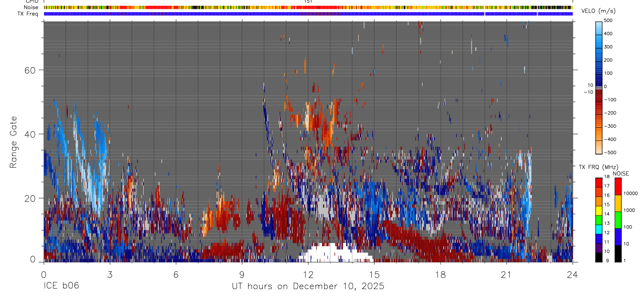Click the white ground scatter patch near hour 12
This screenshot has width=644, height=297.
click(336, 254)
